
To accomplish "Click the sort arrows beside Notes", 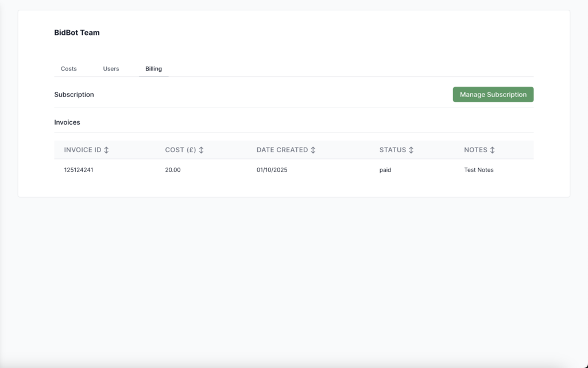I will pyautogui.click(x=493, y=150).
